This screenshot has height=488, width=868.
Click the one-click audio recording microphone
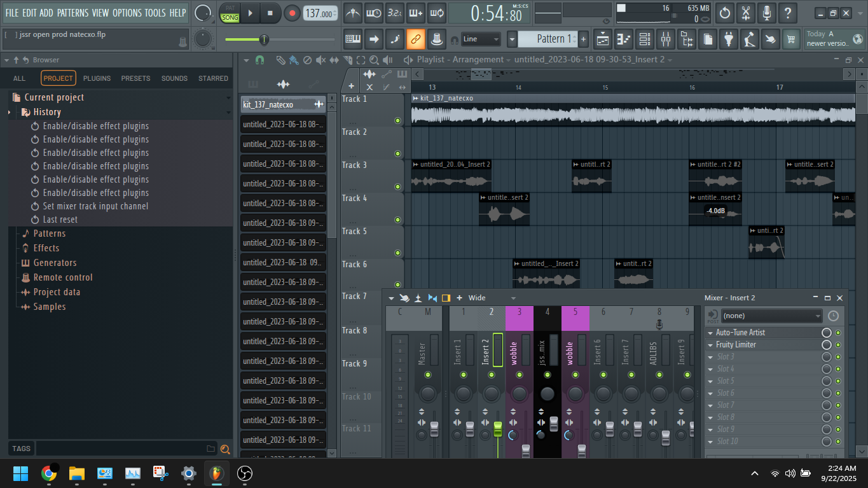(767, 13)
